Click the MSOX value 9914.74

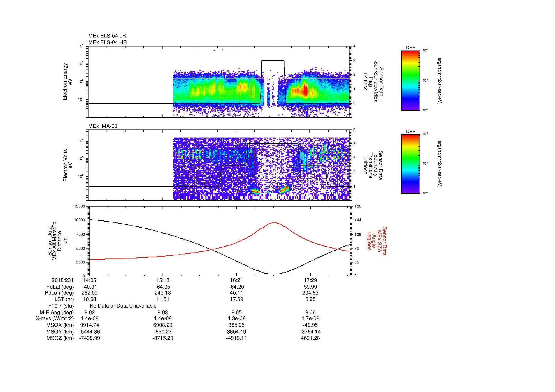[89, 325]
